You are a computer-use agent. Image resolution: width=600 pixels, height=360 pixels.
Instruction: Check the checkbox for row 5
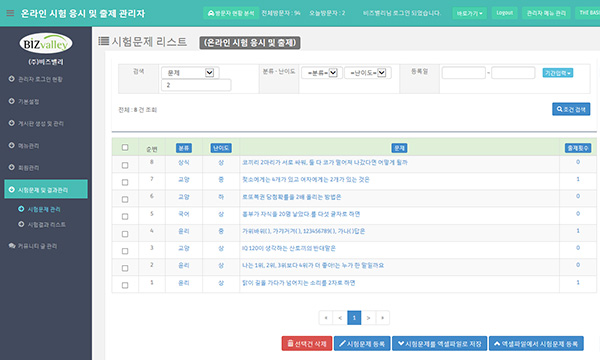click(x=125, y=217)
